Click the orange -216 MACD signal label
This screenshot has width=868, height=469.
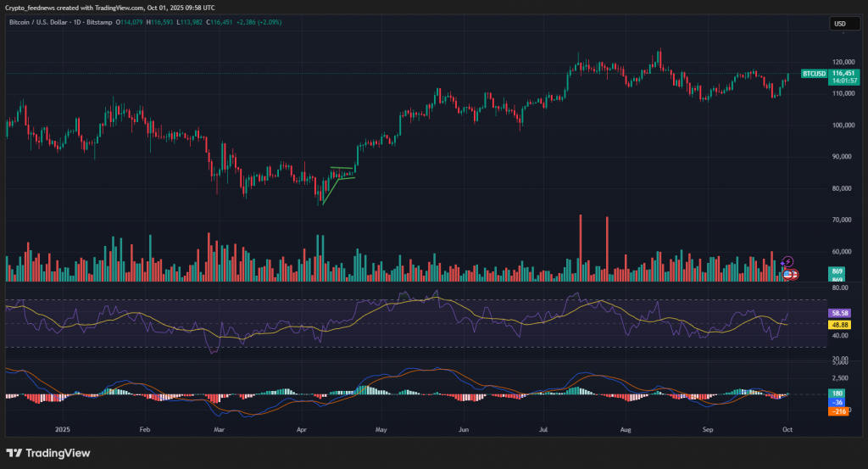839,411
